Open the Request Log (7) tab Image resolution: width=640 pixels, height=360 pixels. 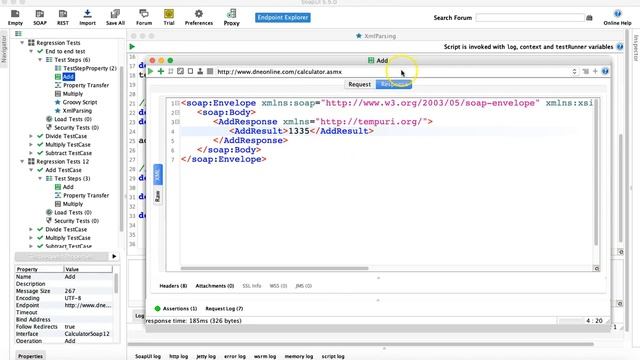click(x=224, y=309)
